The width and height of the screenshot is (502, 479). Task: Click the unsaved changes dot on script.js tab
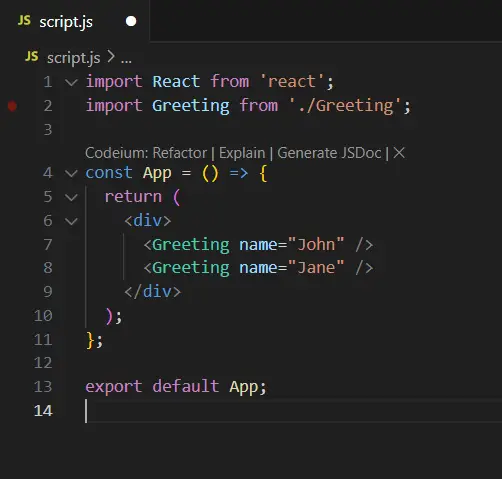point(131,21)
